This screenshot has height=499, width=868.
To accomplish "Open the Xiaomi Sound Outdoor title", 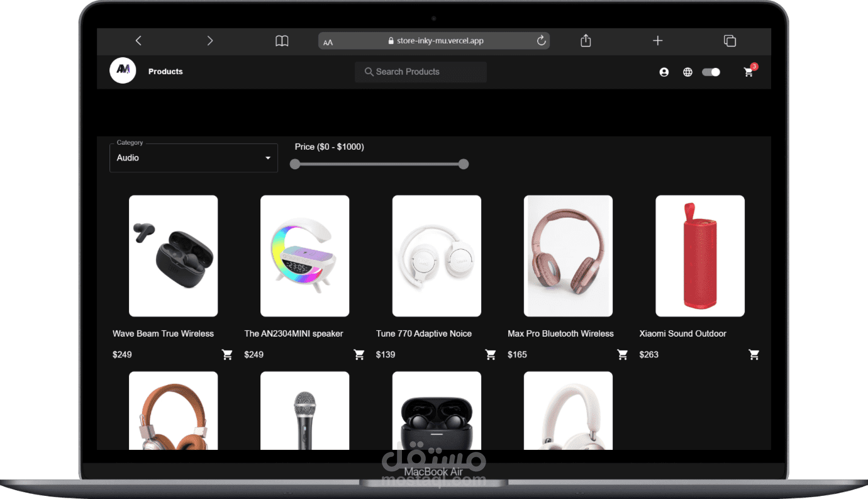I will [x=683, y=334].
